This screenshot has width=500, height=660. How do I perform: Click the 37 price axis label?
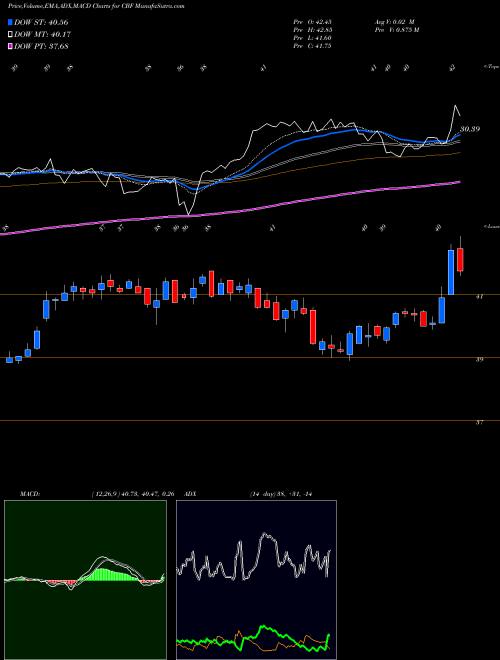click(479, 423)
